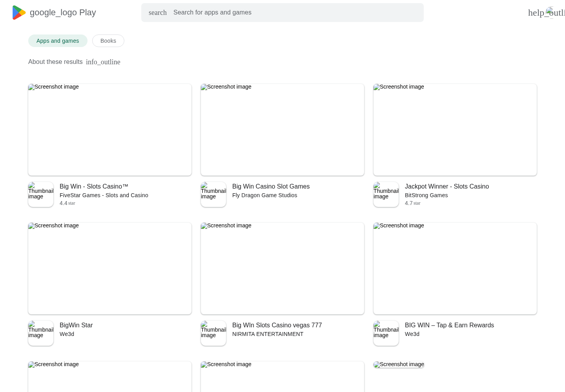Click the Play wordmark text in header
The image size is (565, 392).
[x=87, y=13]
